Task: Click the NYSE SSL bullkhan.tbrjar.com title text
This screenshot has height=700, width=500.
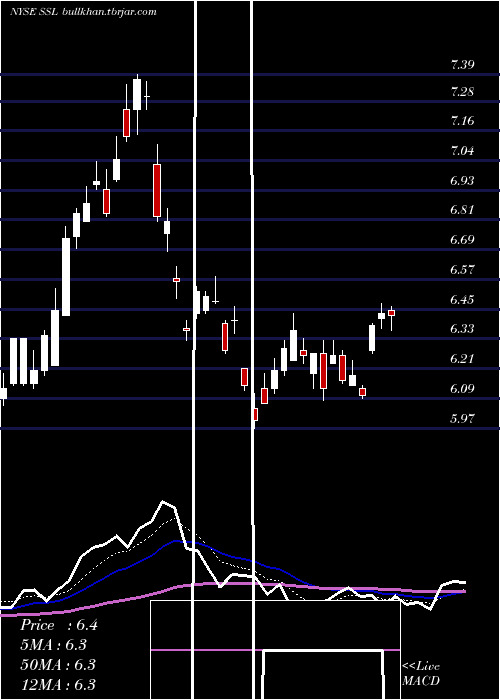Action: coord(83,12)
